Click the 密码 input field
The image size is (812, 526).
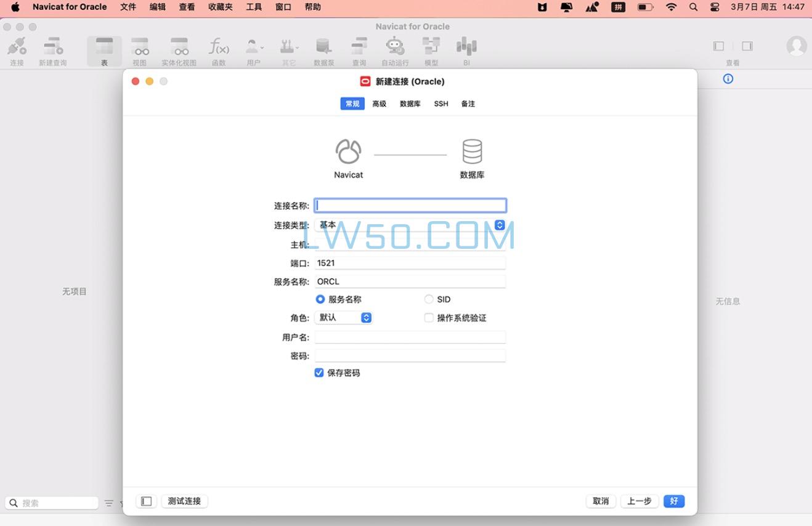(x=410, y=356)
